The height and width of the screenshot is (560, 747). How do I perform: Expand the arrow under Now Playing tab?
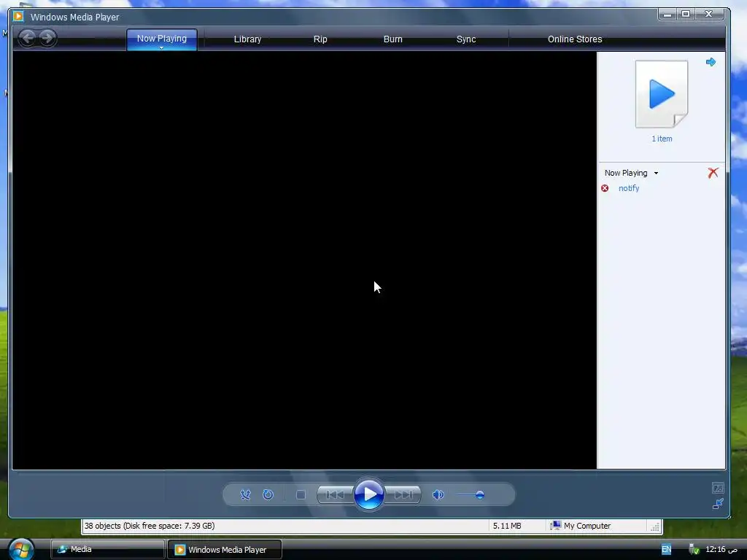tap(161, 47)
